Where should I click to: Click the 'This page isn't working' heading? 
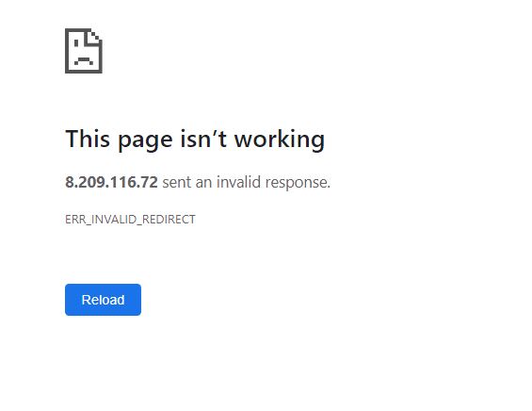click(195, 140)
